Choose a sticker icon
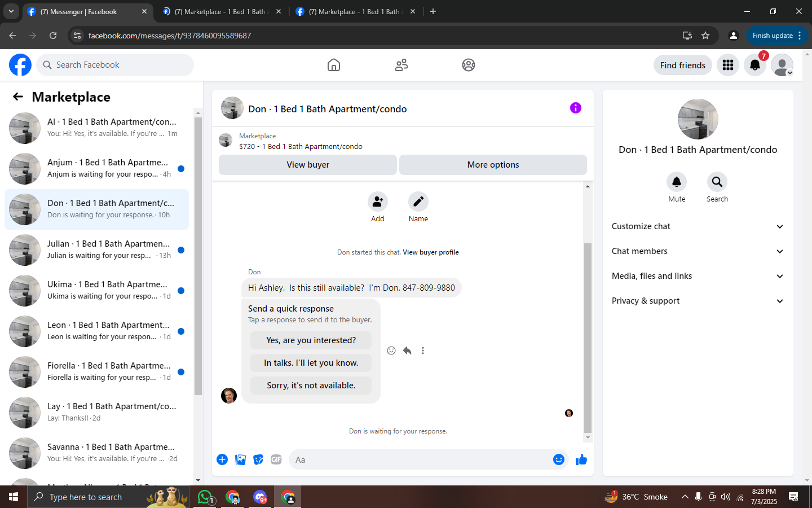Screen dimensions: 812x508 (x=258, y=459)
